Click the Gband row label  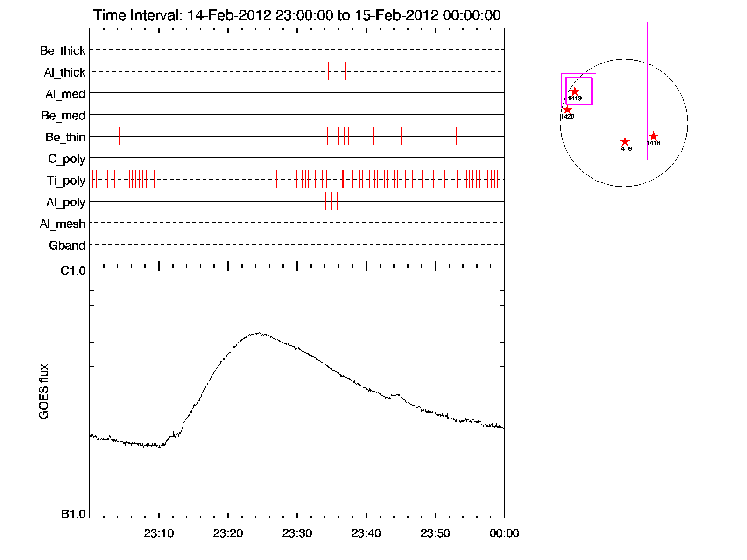67,245
